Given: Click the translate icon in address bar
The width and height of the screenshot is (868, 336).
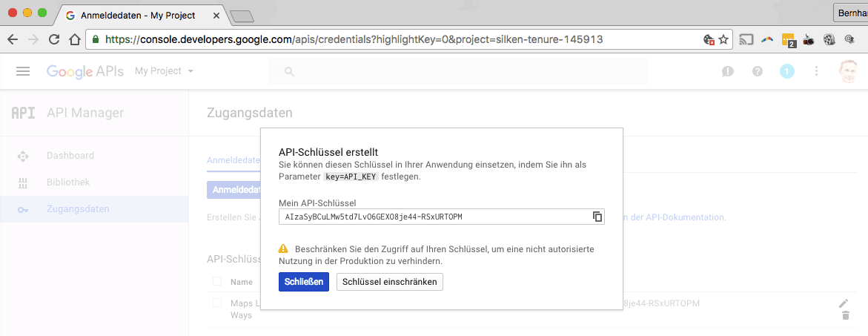Looking at the screenshot, I should tap(709, 40).
